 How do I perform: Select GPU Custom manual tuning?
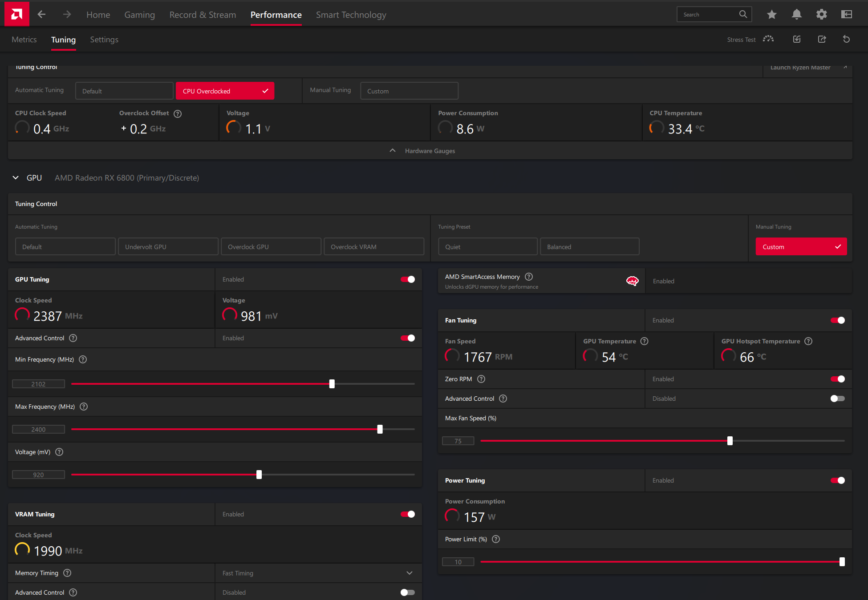click(801, 246)
